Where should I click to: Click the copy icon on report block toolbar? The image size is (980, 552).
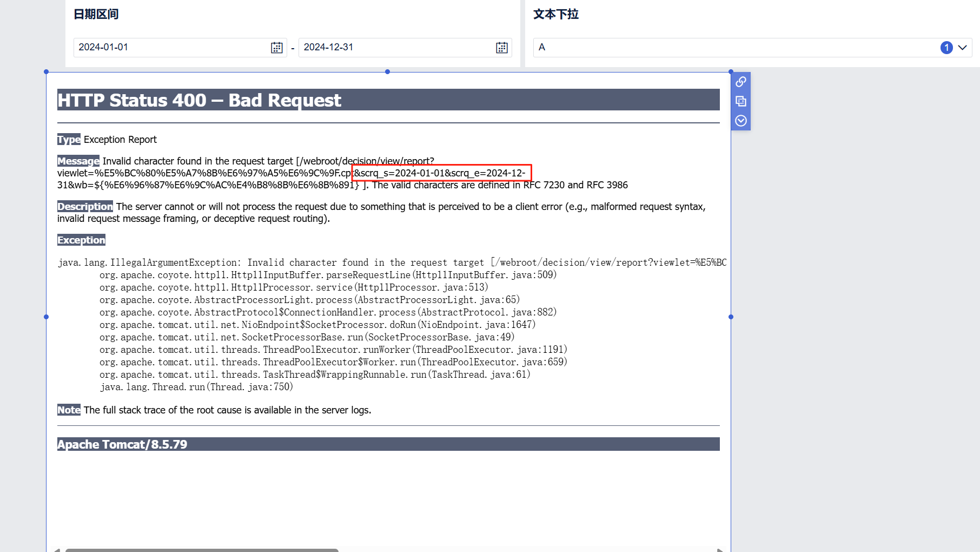[741, 101]
